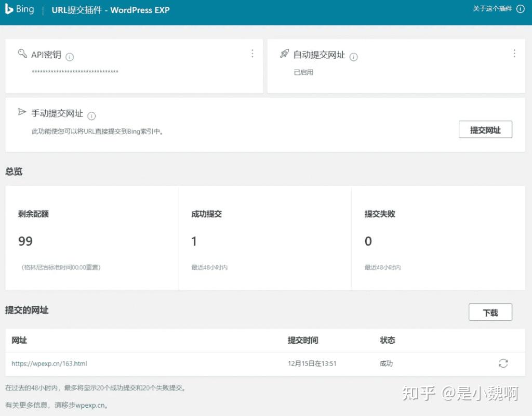The height and width of the screenshot is (416, 532).
Task: Select the key icon on the API密钥 card
Action: click(22, 54)
